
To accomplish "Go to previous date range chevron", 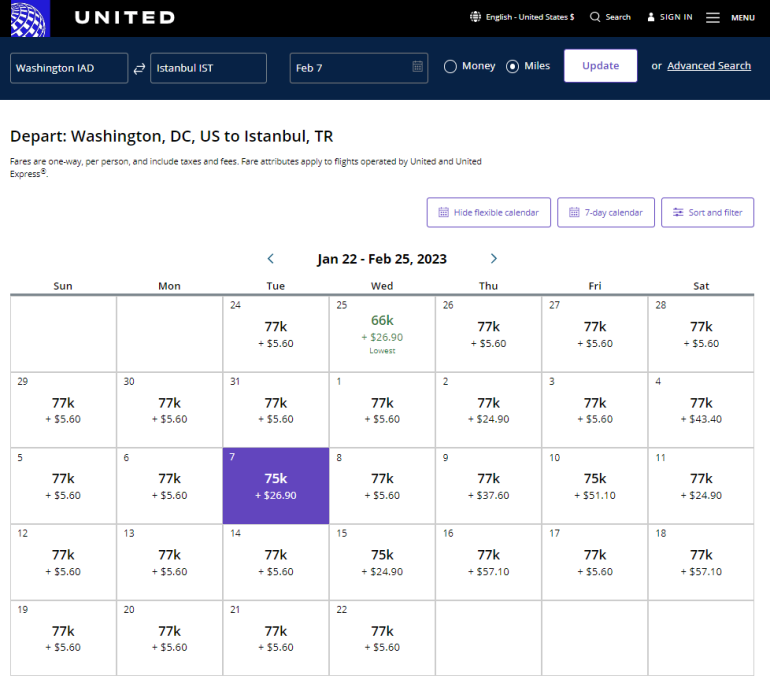I will coord(270,259).
